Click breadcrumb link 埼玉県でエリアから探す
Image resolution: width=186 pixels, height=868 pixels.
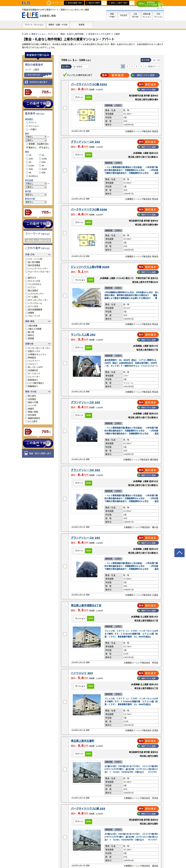99,34
